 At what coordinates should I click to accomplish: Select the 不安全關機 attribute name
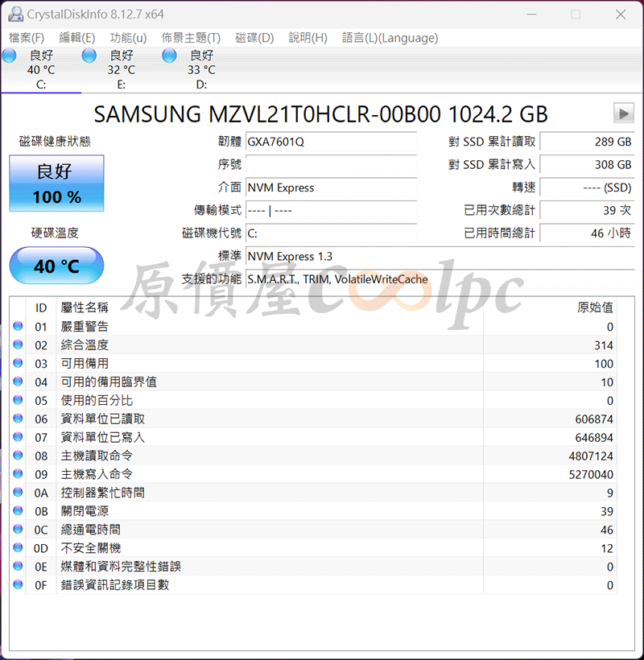pos(91,548)
